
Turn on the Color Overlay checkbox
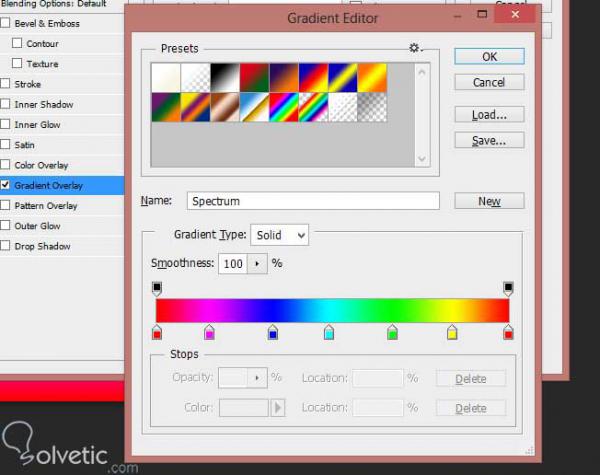point(5,165)
